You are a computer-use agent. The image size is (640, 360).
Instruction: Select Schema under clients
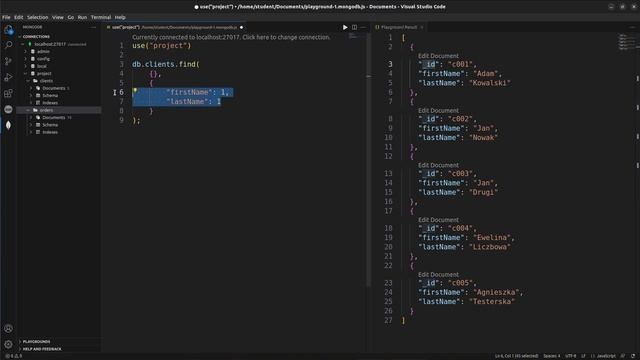[x=59, y=96]
